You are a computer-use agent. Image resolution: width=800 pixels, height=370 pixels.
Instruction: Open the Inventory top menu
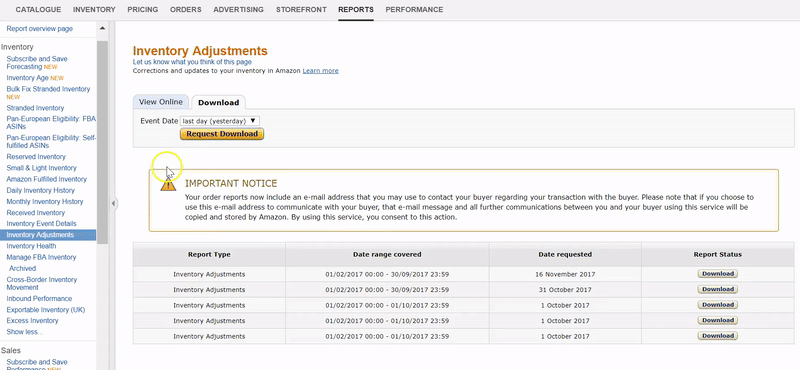click(x=94, y=9)
